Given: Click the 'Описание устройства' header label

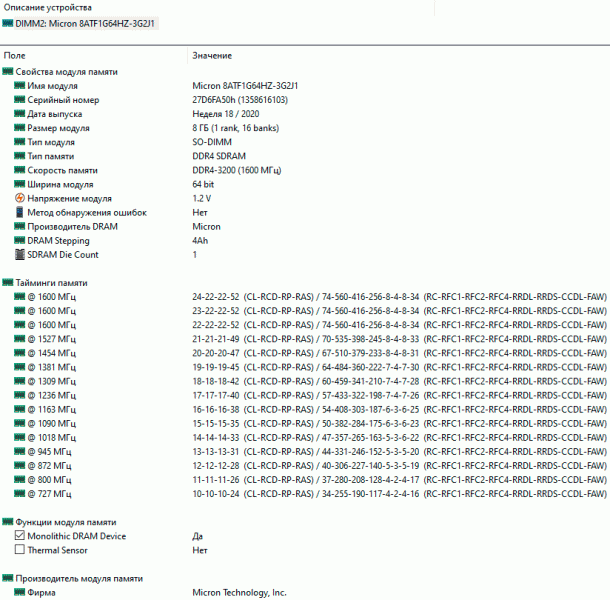Looking at the screenshot, I should click(48, 7).
